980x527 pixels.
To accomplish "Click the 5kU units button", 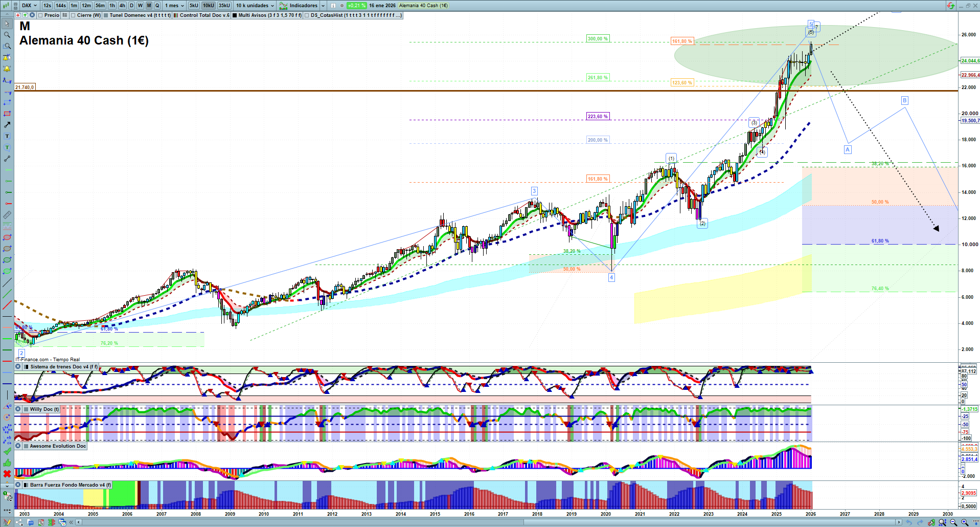I will point(194,6).
